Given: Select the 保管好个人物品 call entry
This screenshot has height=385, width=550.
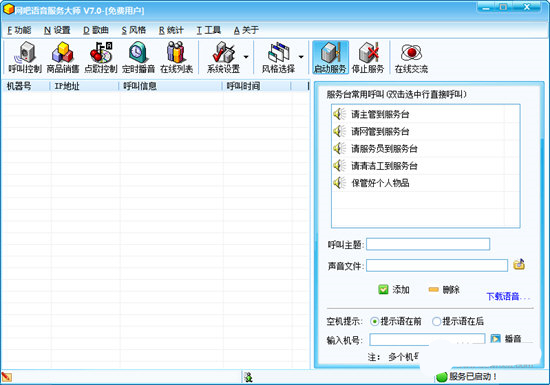Looking at the screenshot, I should (x=425, y=183).
